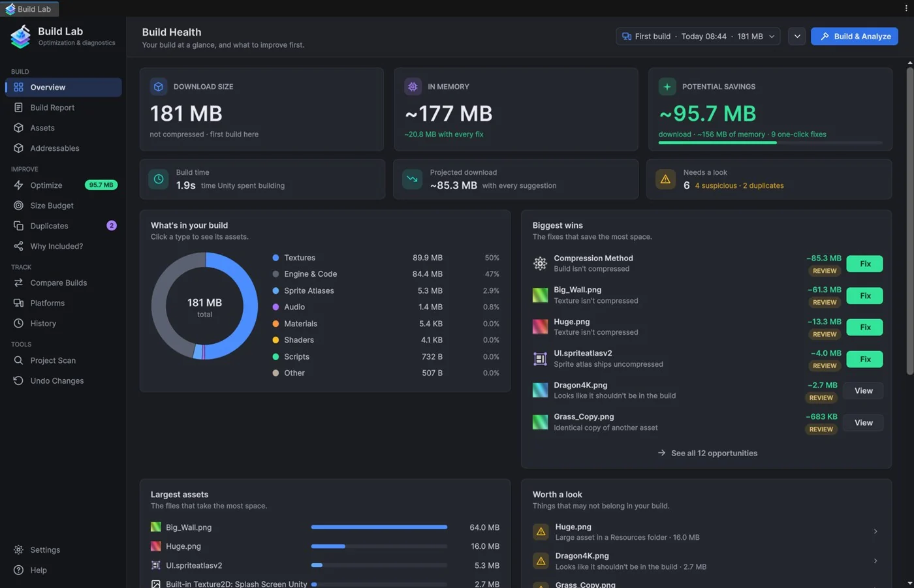Click the donut chart in What's in your build

[204, 306]
